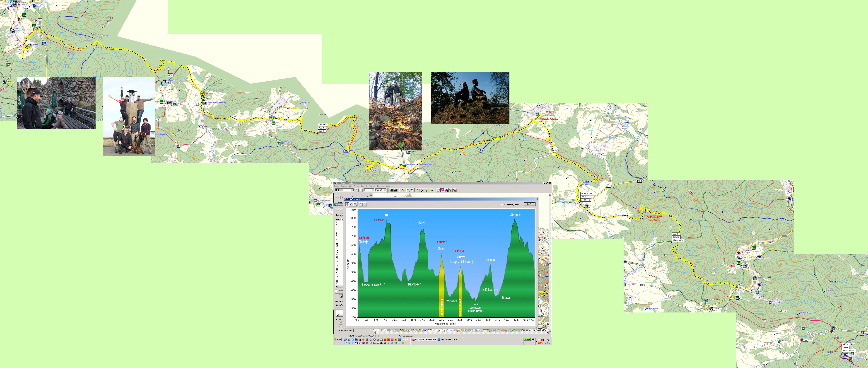Select the Hand pan tool

[x=412, y=190]
